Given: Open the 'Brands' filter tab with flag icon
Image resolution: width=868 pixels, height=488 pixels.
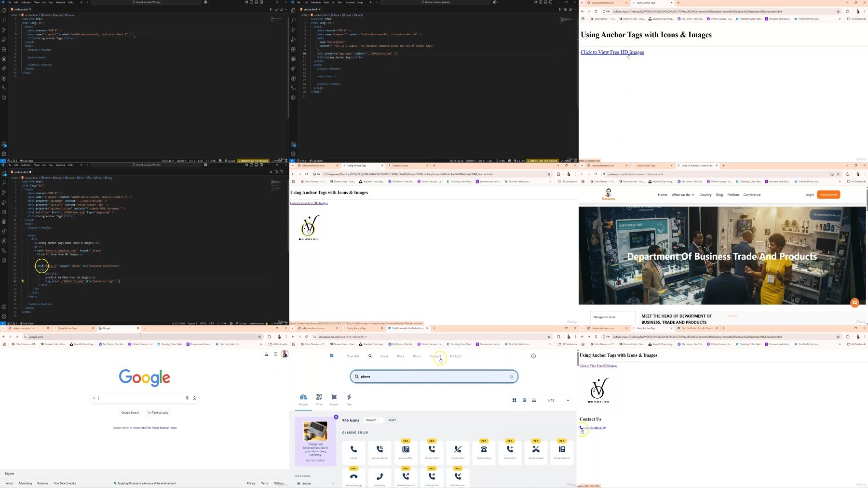Looking at the screenshot, I should click(334, 400).
